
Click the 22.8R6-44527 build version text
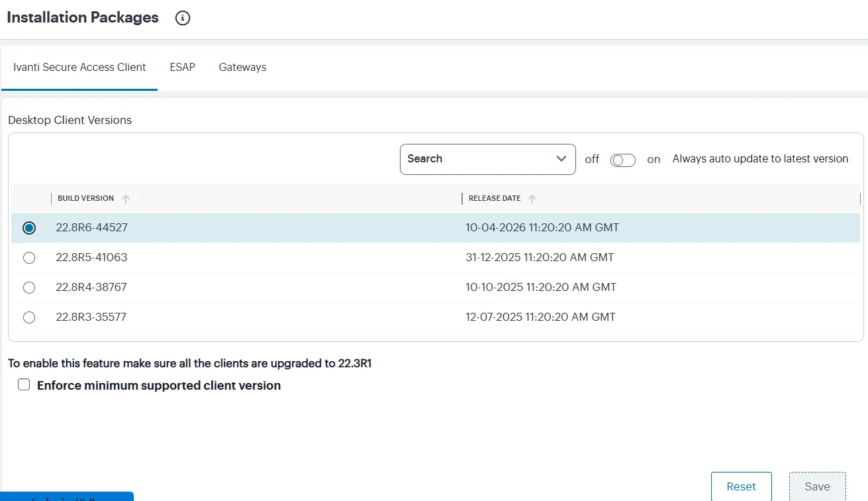[91, 227]
